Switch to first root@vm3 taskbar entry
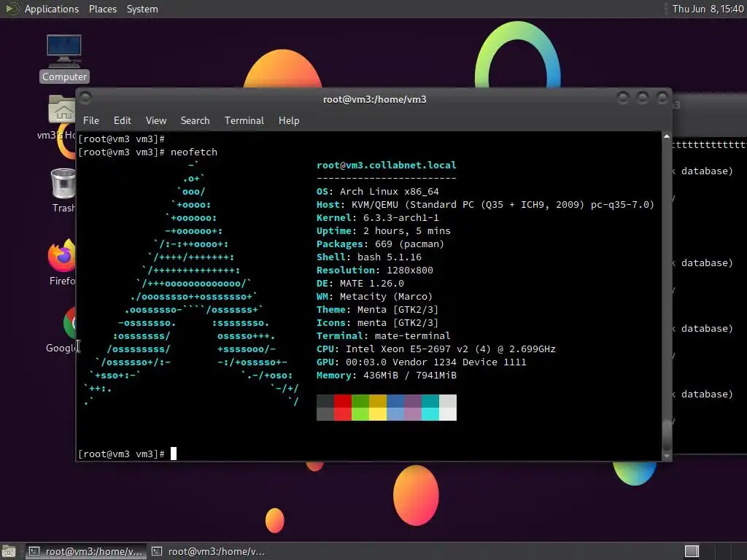This screenshot has width=747, height=560. click(x=86, y=551)
